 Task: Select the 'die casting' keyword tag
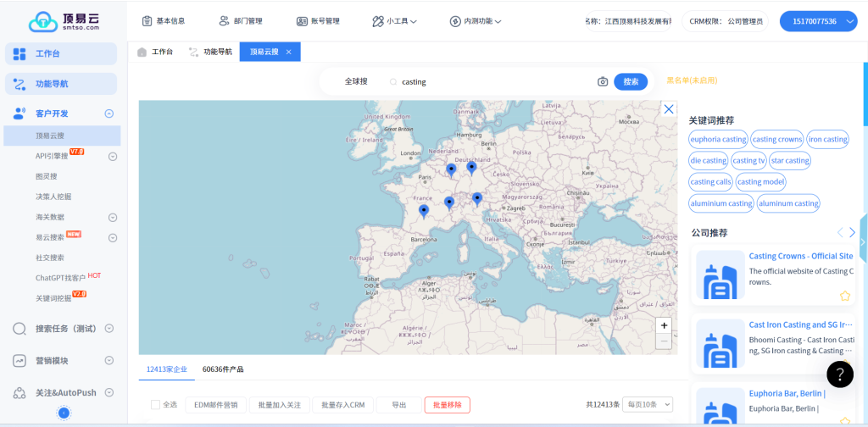[708, 160]
